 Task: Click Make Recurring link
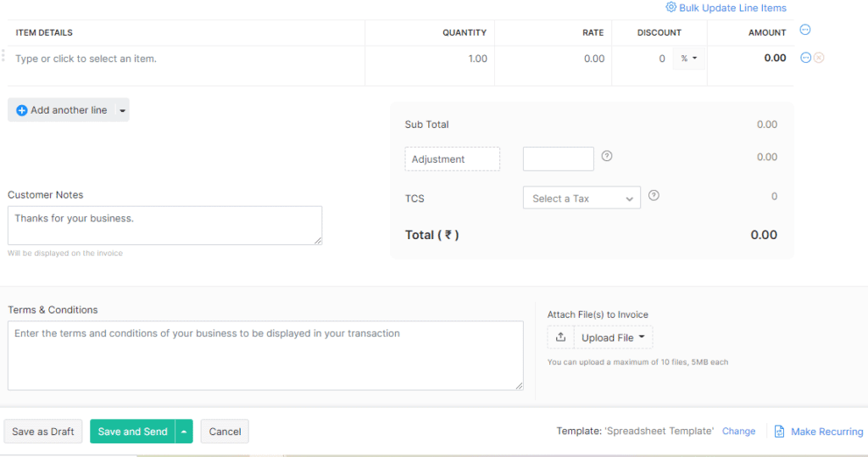pos(826,432)
